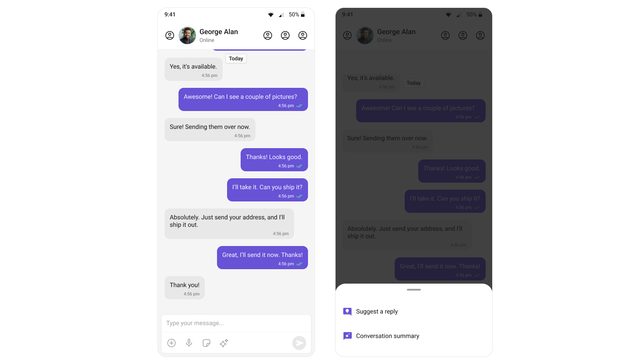Tap the rightmost profile icon in left chat header
This screenshot has width=630, height=364.
[x=303, y=35]
